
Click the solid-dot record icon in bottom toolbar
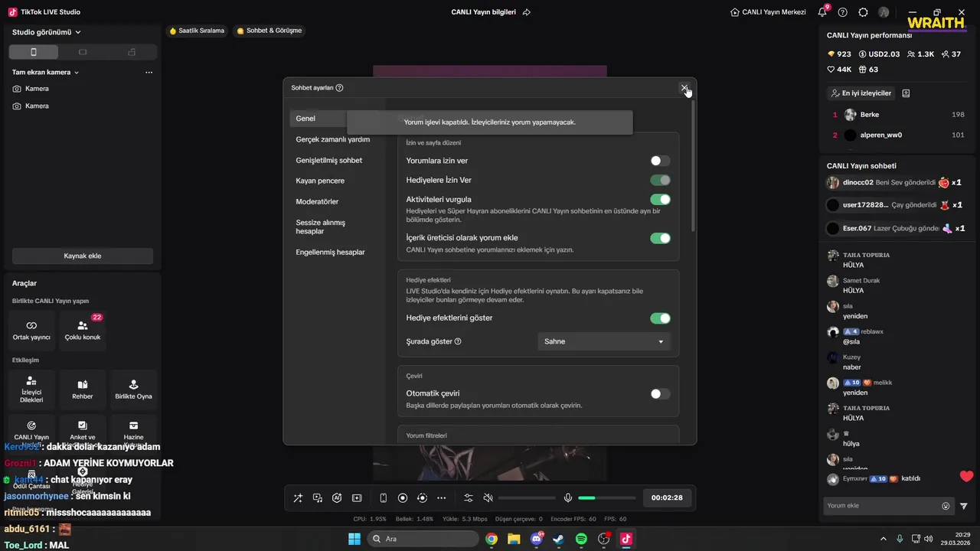coord(403,498)
